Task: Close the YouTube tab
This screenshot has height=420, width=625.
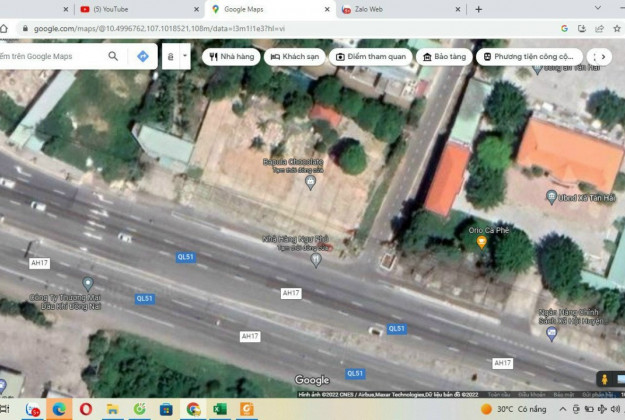Action: click(x=196, y=9)
